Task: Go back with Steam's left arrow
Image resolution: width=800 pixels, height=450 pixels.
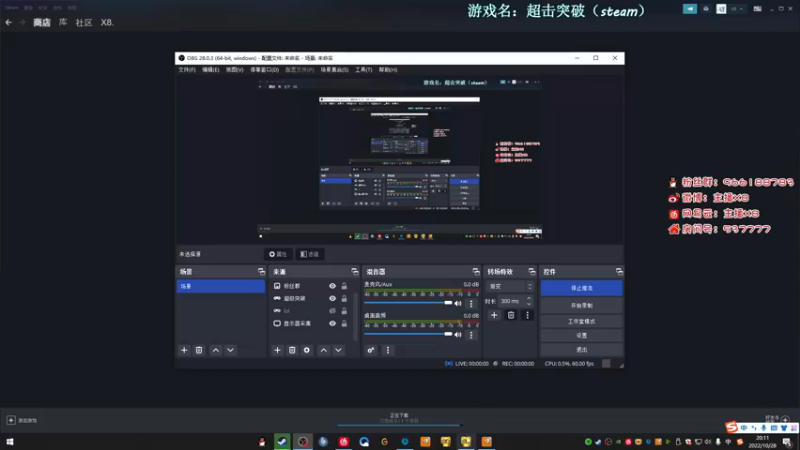Action: (9, 22)
